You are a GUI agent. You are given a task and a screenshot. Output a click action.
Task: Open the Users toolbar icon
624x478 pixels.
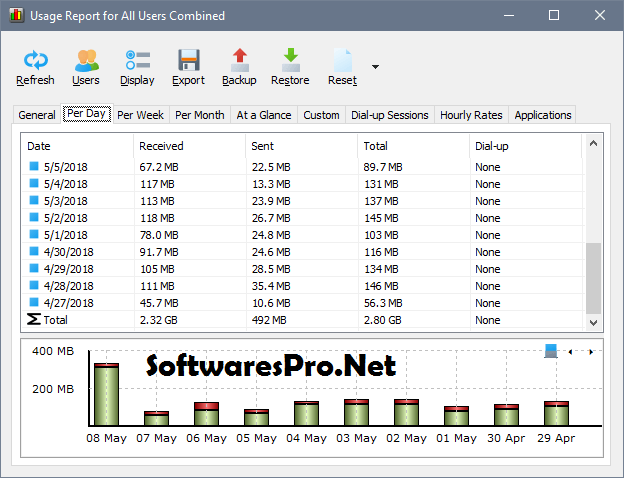(86, 60)
